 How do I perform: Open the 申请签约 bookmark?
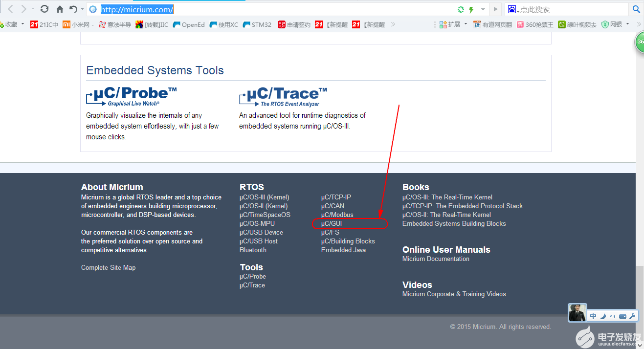pyautogui.click(x=294, y=24)
